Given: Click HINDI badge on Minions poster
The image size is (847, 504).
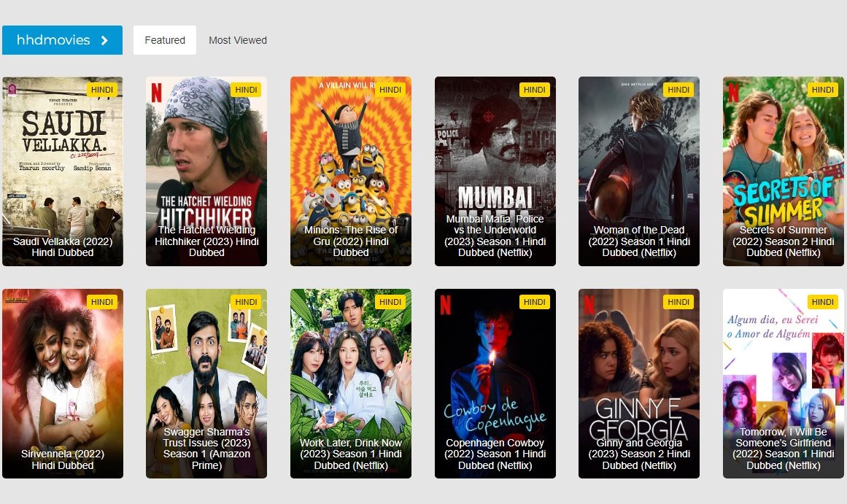Looking at the screenshot, I should 390,90.
